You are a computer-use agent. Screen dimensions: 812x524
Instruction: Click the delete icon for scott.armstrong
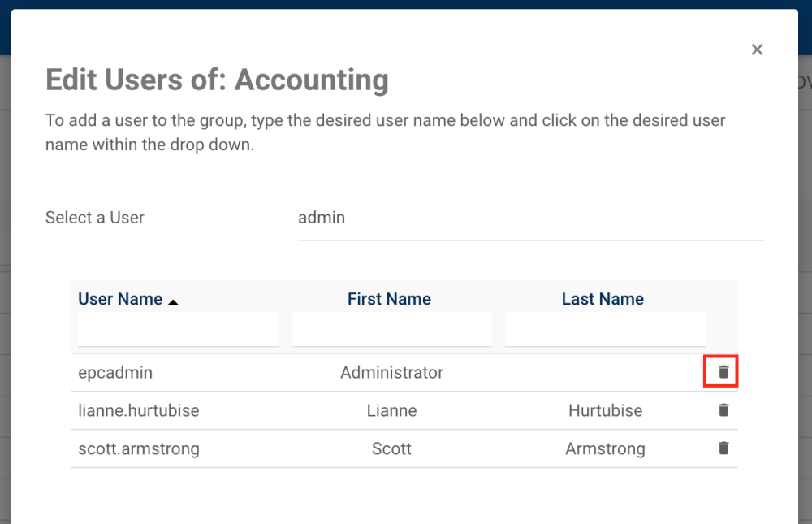pos(722,448)
